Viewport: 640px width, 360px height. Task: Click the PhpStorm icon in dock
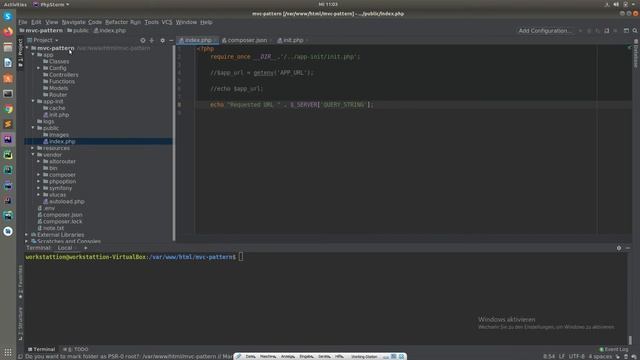click(x=8, y=140)
